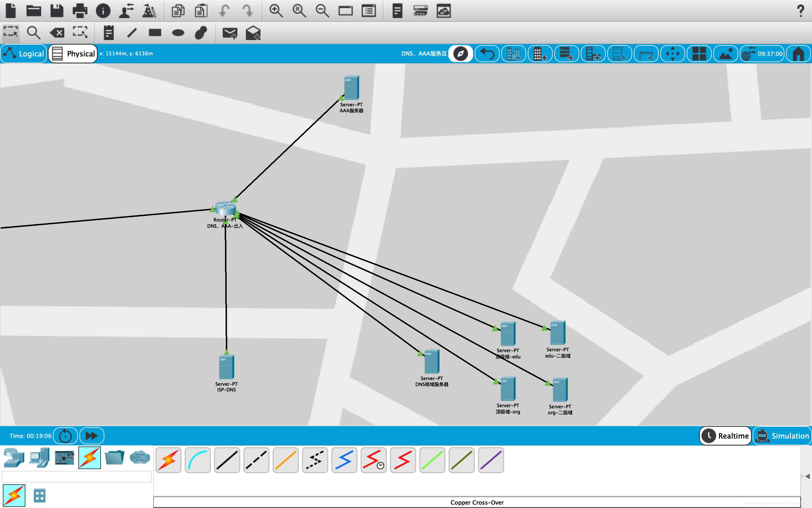This screenshot has height=508, width=812.
Task: Draw an ellipse with the ellipse tool
Action: (178, 32)
